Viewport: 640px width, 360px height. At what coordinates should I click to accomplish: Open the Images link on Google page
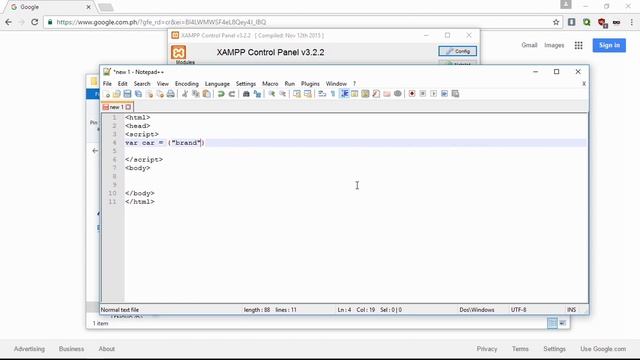[x=554, y=45]
